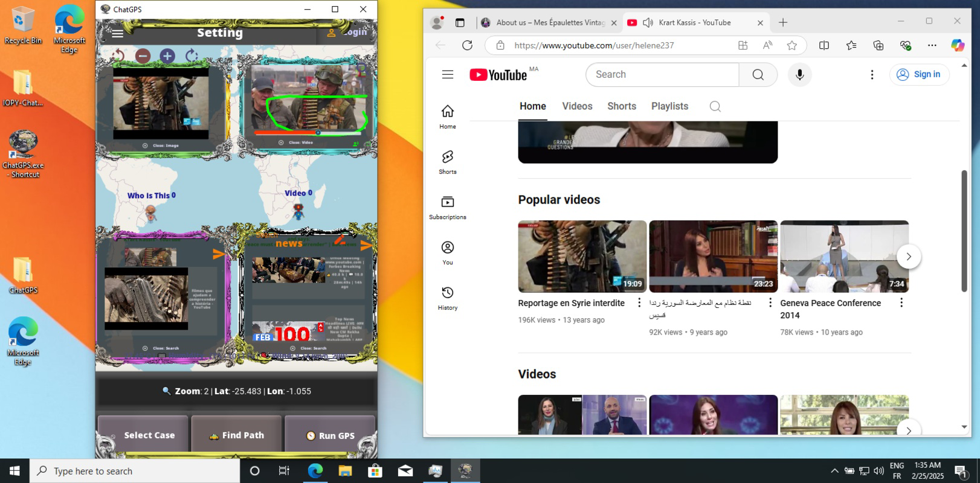Select the channel Shorts tab
The height and width of the screenshot is (483, 980).
coord(622,106)
